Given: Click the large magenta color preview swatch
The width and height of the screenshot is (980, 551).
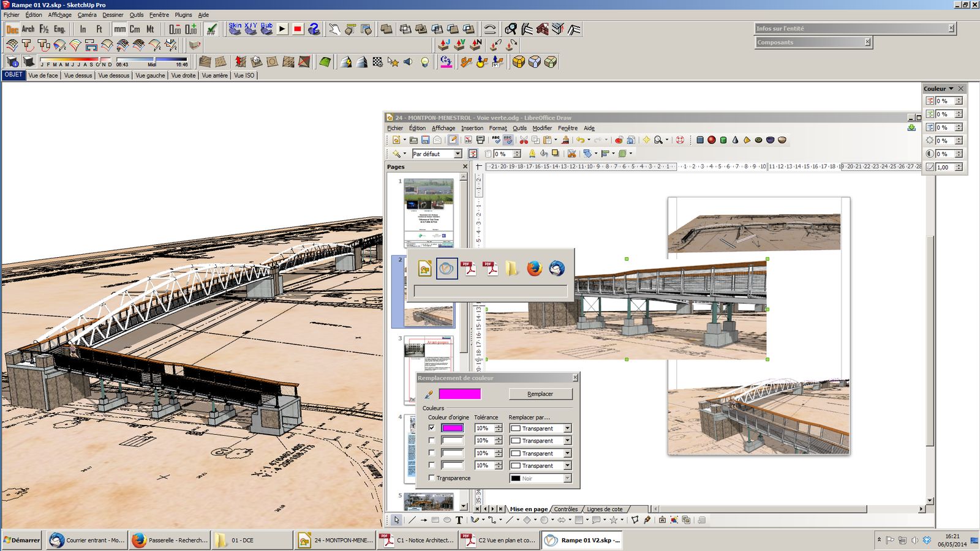Looking at the screenshot, I should coord(460,394).
